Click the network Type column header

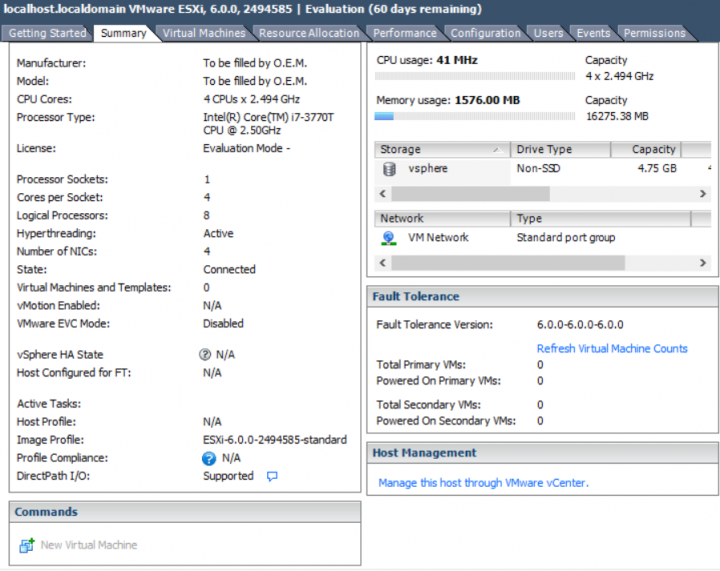(601, 218)
